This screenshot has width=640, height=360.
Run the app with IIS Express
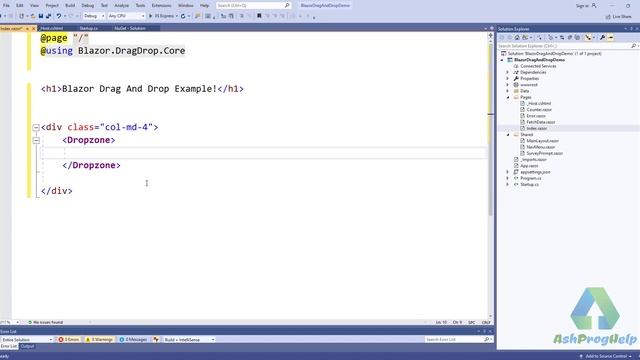(162, 16)
